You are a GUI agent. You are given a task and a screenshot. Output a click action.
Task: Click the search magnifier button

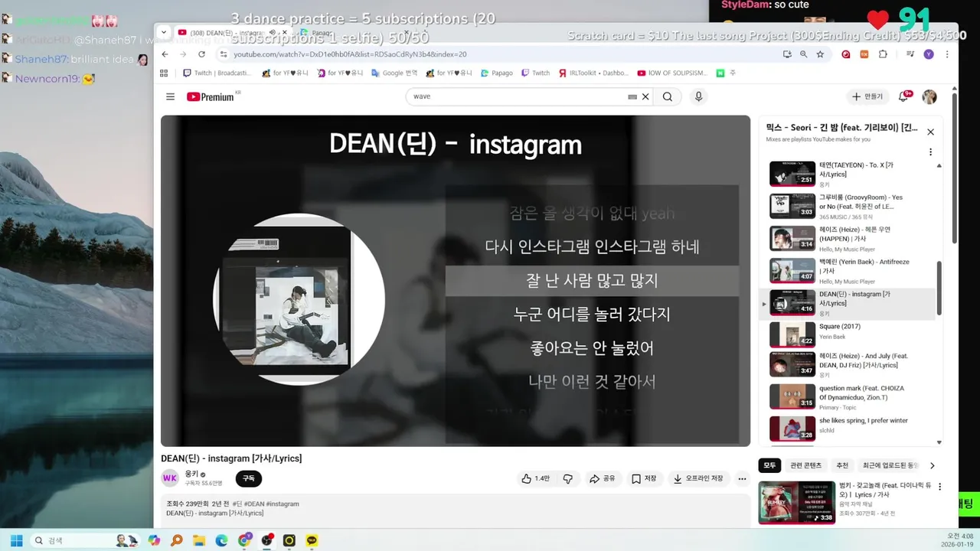tap(668, 96)
